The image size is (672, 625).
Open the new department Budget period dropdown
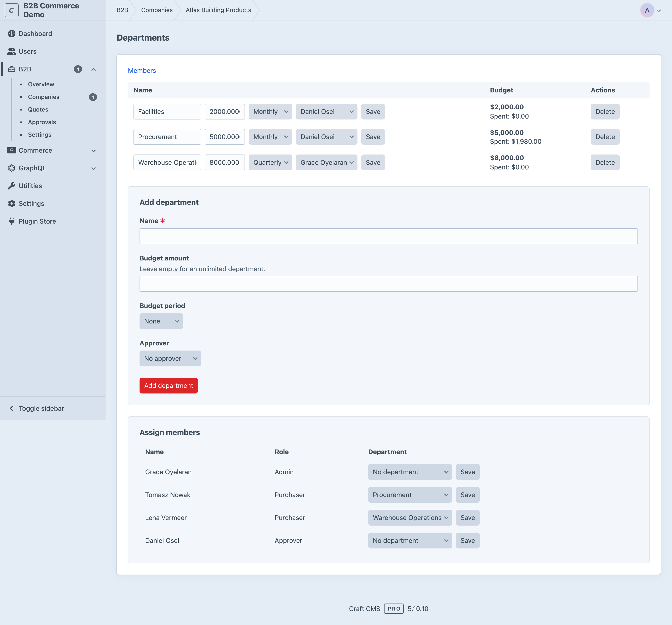[x=161, y=321]
